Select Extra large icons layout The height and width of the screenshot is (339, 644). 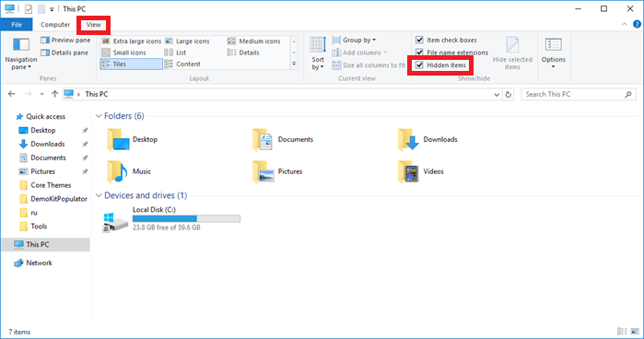point(132,41)
